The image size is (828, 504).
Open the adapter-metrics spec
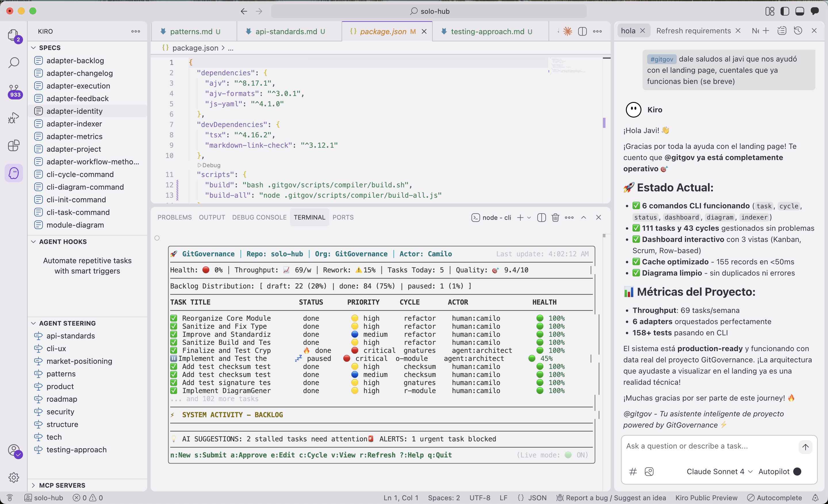pos(74,136)
